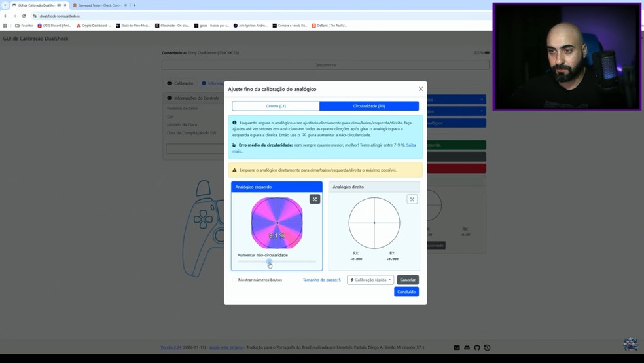
Task: Click the Aumentar não-circularidade slider
Action: (277, 261)
